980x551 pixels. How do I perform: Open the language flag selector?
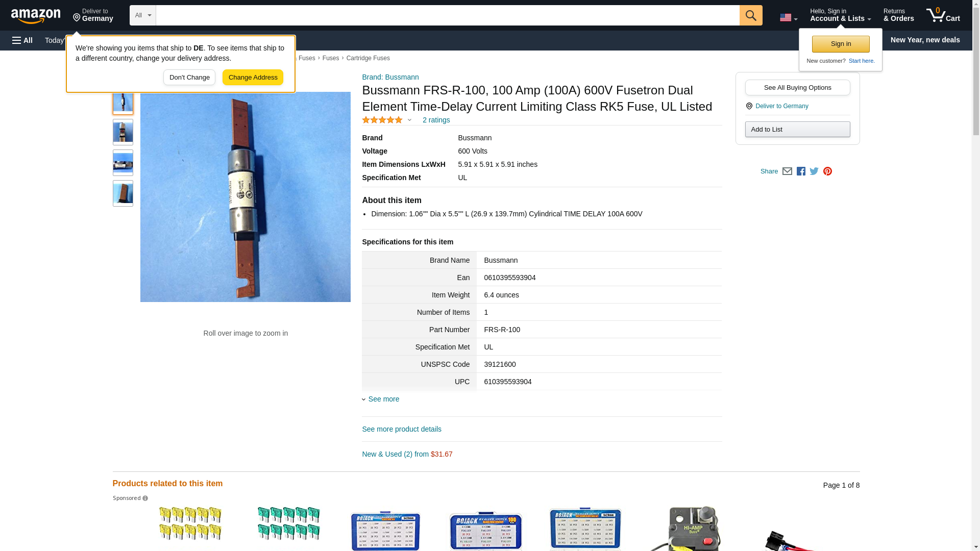point(789,17)
